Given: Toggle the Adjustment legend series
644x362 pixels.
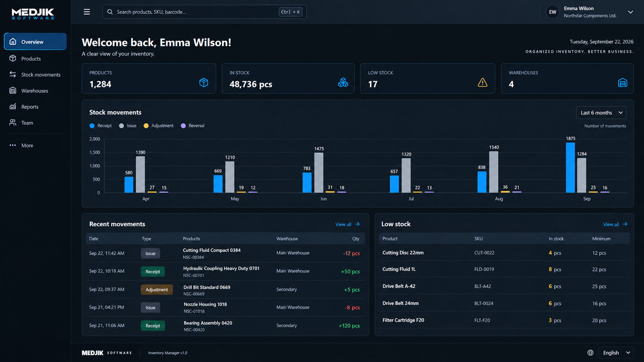Looking at the screenshot, I should point(159,126).
